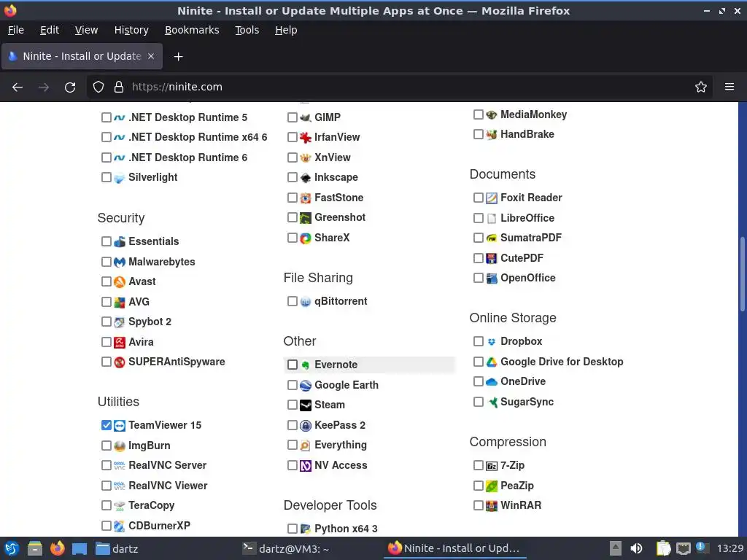This screenshot has width=747, height=560.
Task: Check the Evernote checkbox
Action: pyautogui.click(x=293, y=365)
